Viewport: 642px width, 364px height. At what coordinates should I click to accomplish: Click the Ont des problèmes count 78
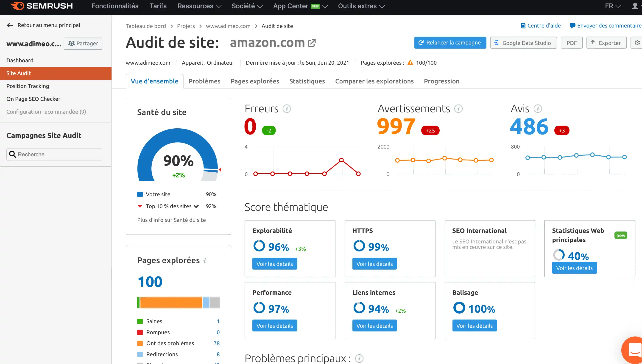tap(216, 344)
